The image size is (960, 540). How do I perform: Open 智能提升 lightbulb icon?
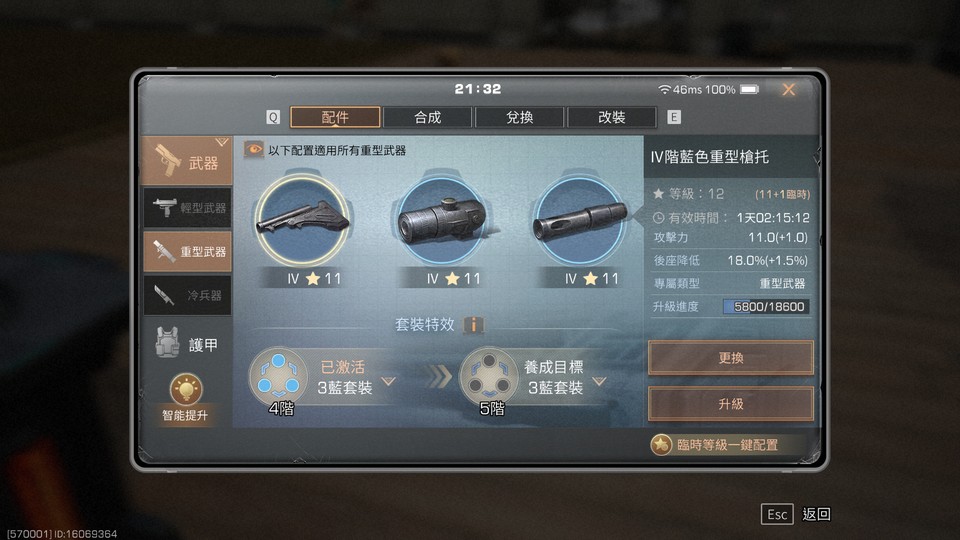point(186,389)
